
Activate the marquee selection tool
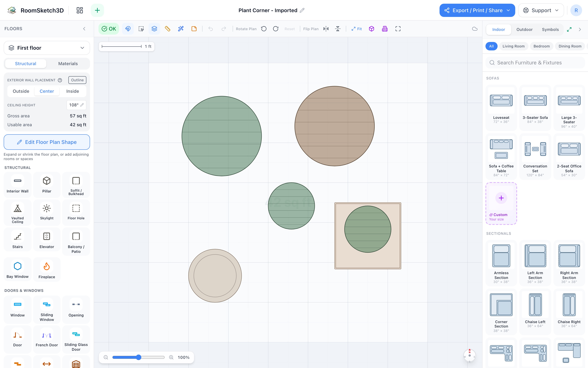(x=141, y=29)
